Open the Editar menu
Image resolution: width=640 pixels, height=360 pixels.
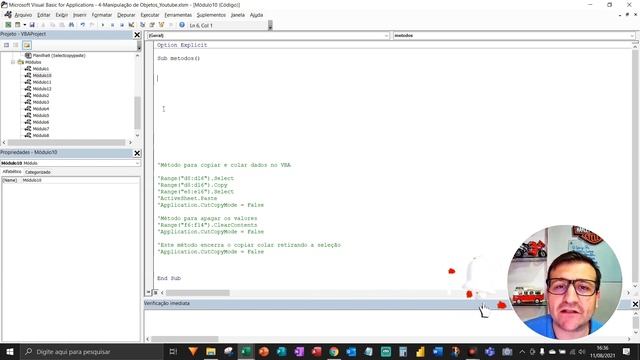click(43, 15)
